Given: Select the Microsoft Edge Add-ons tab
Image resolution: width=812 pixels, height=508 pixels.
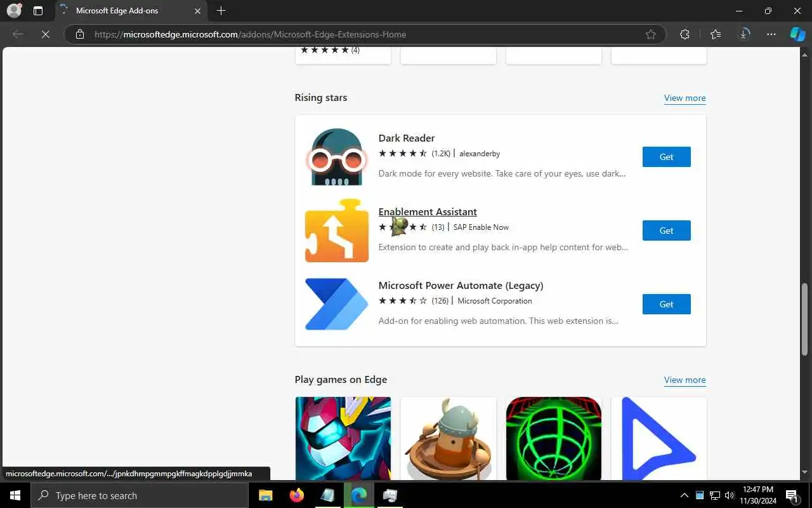Looking at the screenshot, I should [x=131, y=11].
